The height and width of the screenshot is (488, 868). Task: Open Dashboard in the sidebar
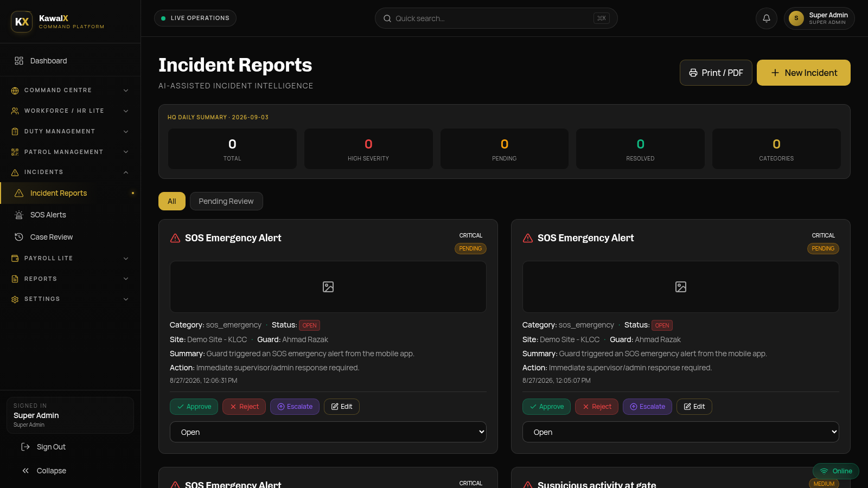[70, 61]
